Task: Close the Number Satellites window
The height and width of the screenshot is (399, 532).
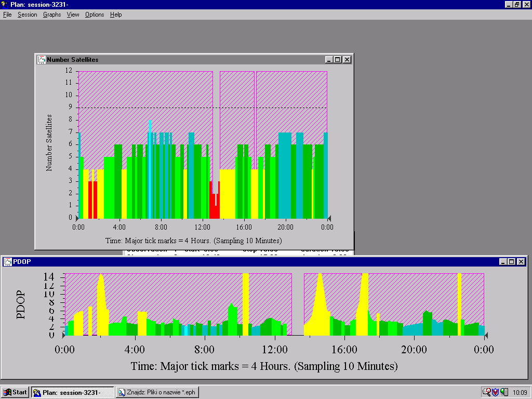Action: click(347, 60)
